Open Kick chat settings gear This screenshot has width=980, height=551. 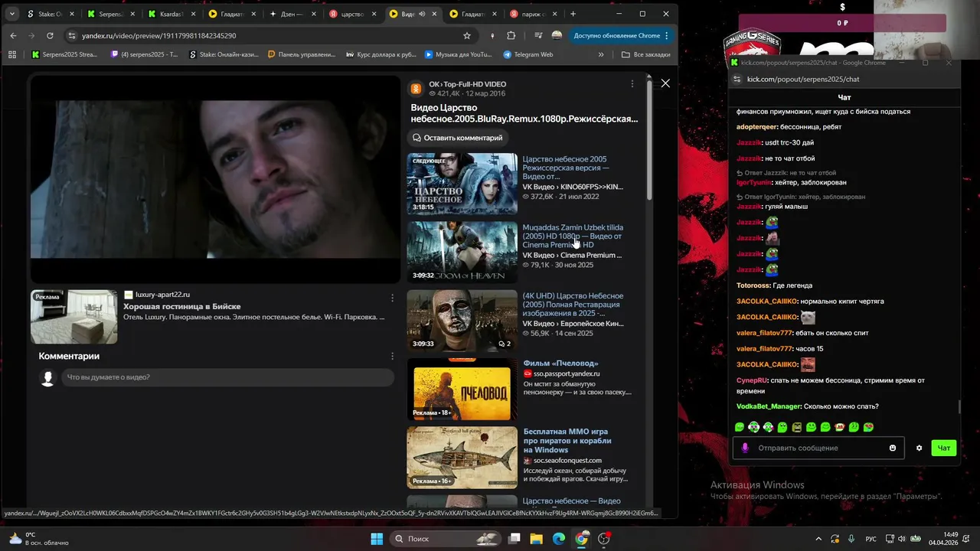tap(919, 448)
